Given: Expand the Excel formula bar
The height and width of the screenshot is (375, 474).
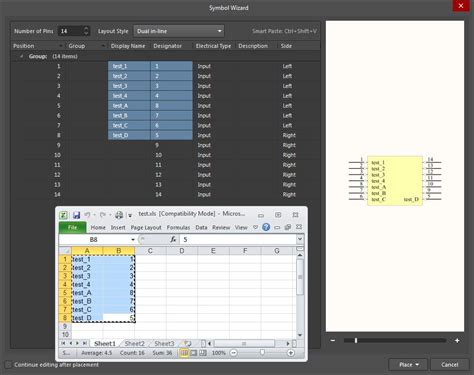Looking at the screenshot, I should point(300,239).
